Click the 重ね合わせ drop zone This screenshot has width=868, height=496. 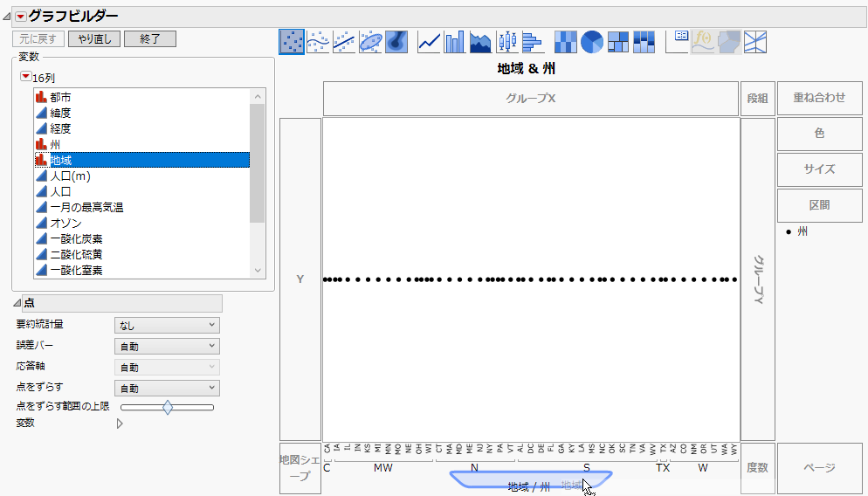tap(819, 98)
